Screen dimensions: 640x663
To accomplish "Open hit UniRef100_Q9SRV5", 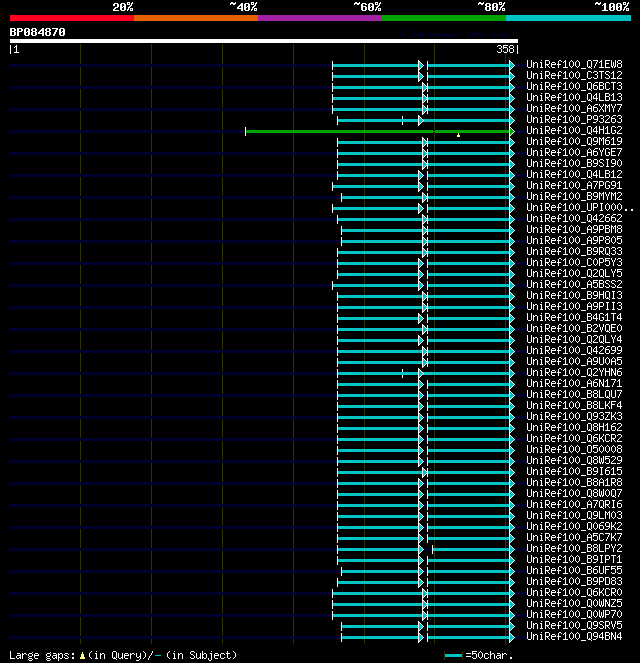I will point(574,625).
